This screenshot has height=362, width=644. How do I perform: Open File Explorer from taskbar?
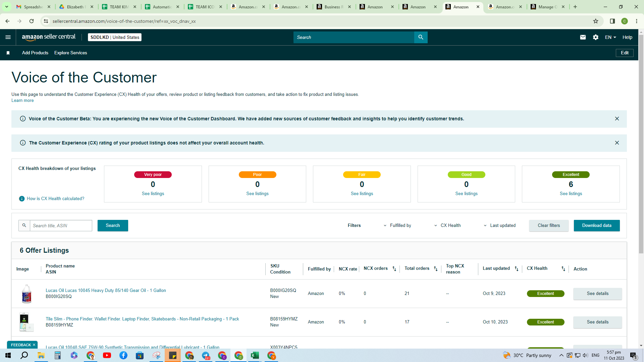(41, 355)
